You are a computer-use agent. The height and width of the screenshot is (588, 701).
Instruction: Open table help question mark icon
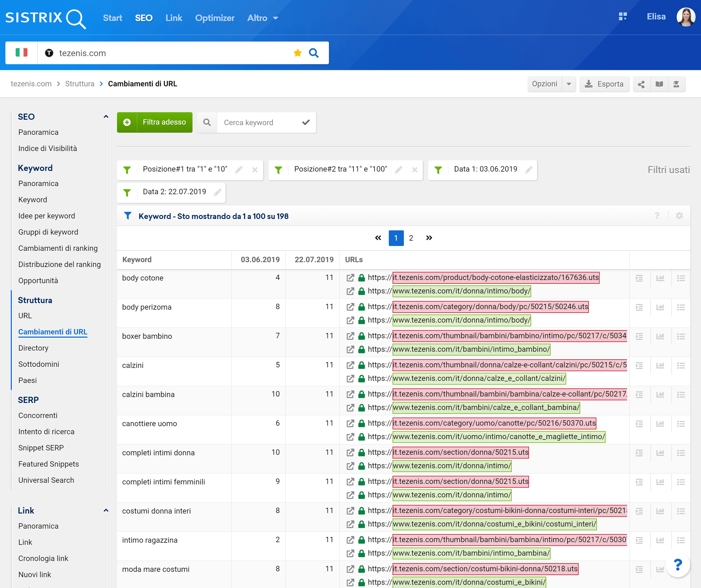657,216
